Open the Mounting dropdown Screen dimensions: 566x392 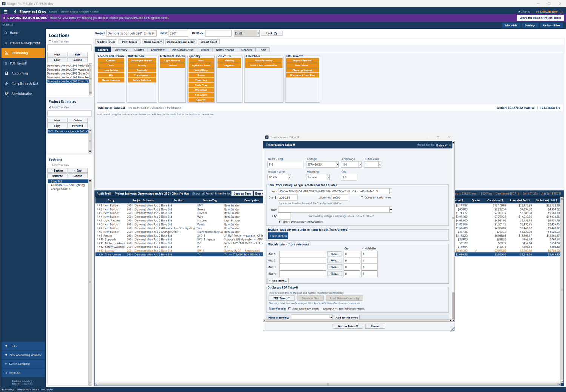point(328,177)
